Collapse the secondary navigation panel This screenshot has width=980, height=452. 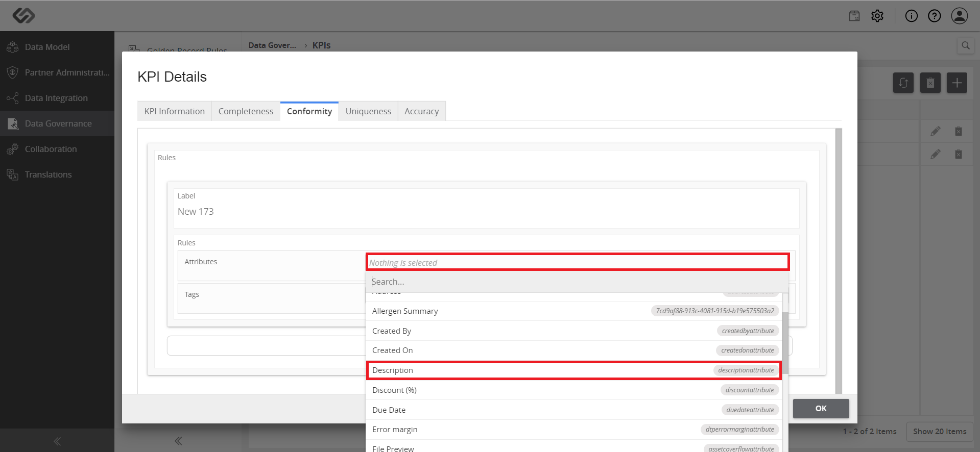(178, 441)
